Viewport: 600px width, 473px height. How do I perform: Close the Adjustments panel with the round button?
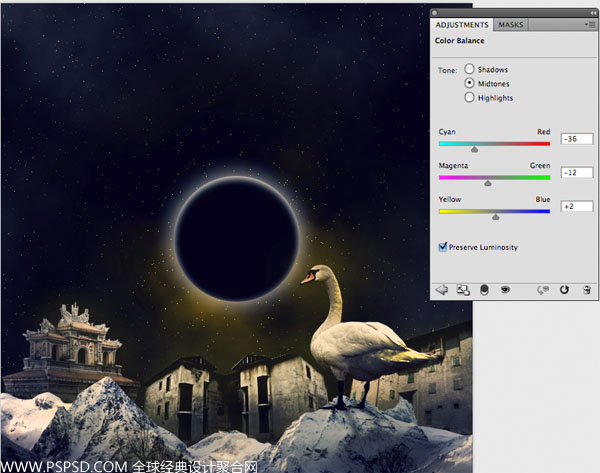434,13
